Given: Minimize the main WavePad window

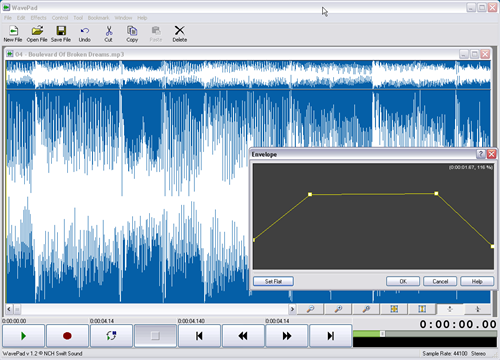Looking at the screenshot, I should point(471,7).
